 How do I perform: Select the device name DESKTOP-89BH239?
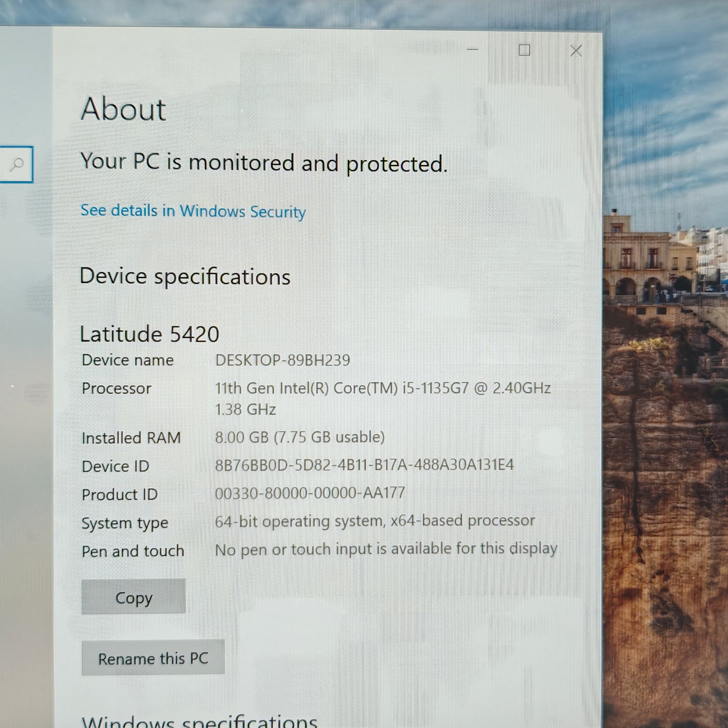[282, 360]
